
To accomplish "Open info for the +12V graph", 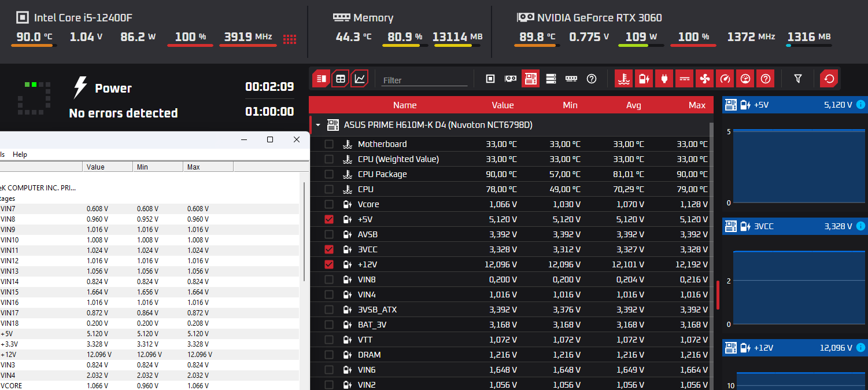I will pyautogui.click(x=860, y=348).
